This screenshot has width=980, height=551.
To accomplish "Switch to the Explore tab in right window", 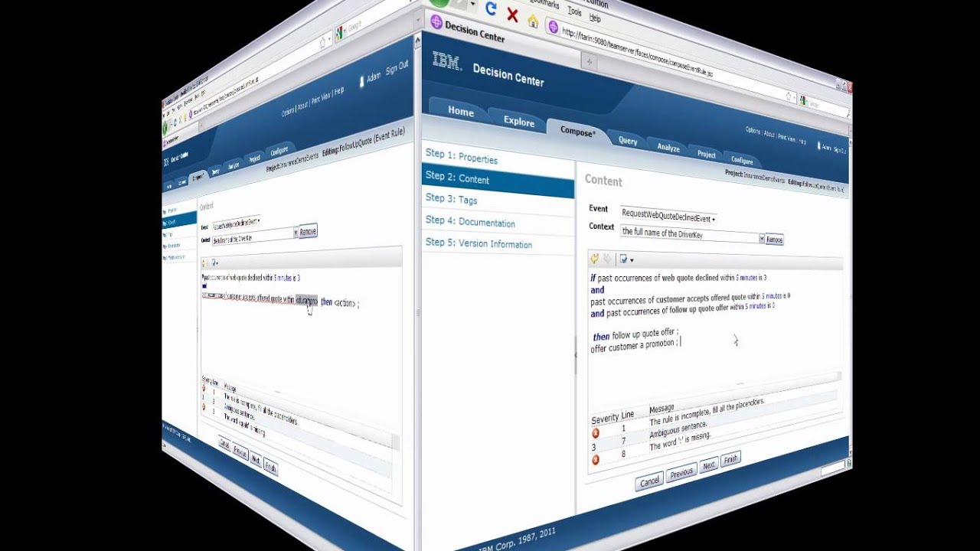I will (519, 121).
